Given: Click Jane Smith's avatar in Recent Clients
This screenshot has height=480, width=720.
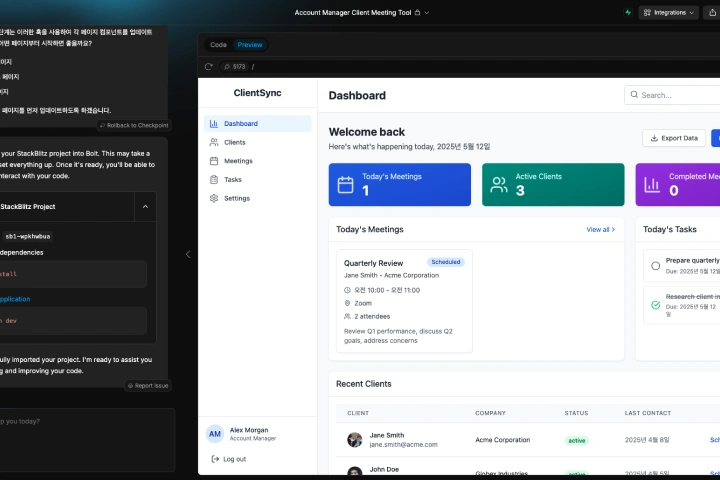Looking at the screenshot, I should 354,440.
